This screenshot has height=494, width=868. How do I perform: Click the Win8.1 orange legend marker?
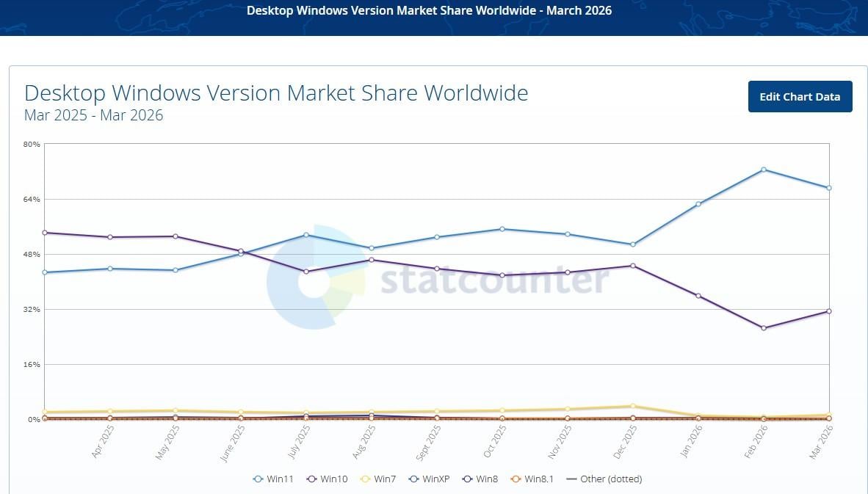(516, 479)
